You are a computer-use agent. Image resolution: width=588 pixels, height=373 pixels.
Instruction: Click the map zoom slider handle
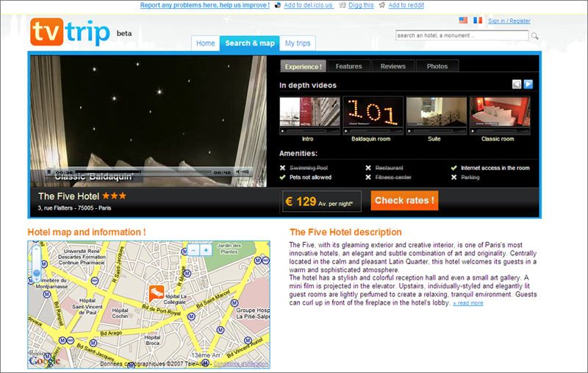tap(37, 274)
